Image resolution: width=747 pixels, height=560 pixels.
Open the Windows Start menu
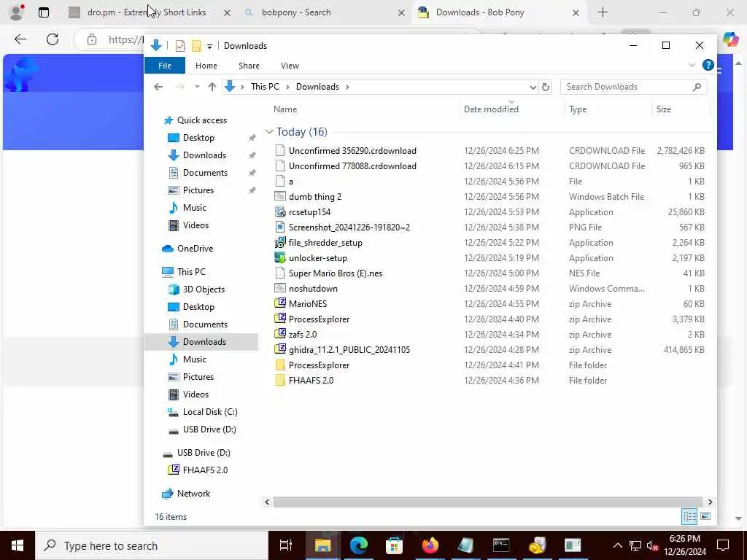[x=18, y=545]
